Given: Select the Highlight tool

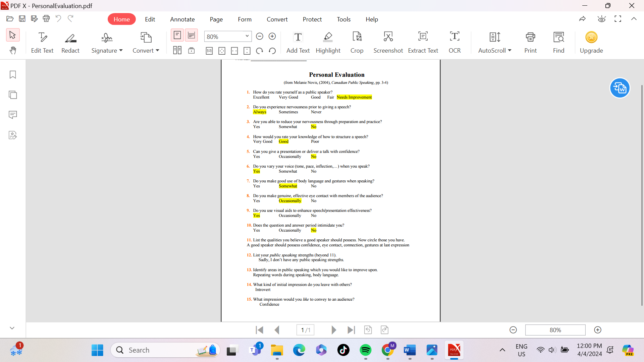Looking at the screenshot, I should click(328, 42).
